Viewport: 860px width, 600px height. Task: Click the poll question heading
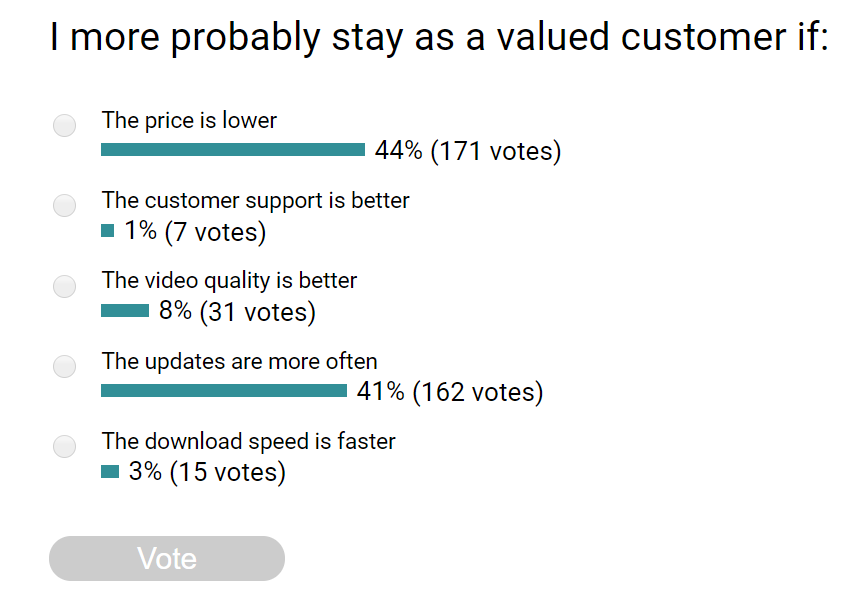439,38
